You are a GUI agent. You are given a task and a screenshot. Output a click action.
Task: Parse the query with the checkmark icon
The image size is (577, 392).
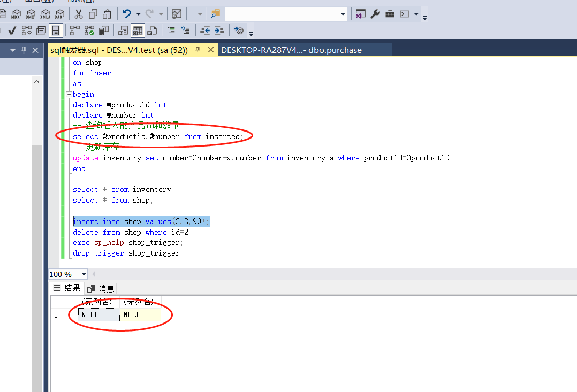tap(12, 30)
